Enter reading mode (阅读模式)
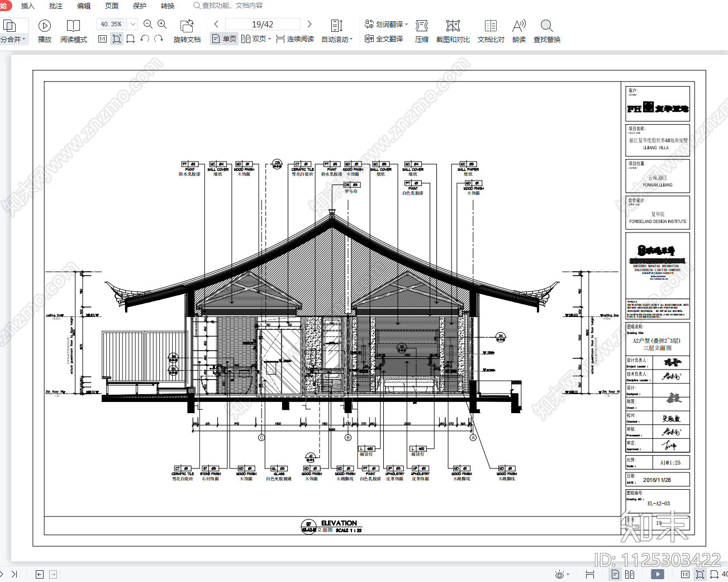Screen dimensions: 728x582 pos(74,31)
